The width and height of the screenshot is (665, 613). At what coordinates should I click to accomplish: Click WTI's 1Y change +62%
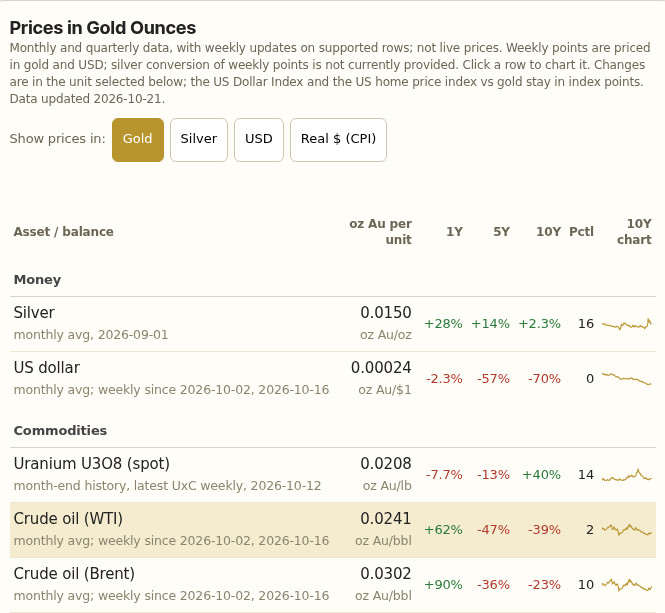[443, 530]
